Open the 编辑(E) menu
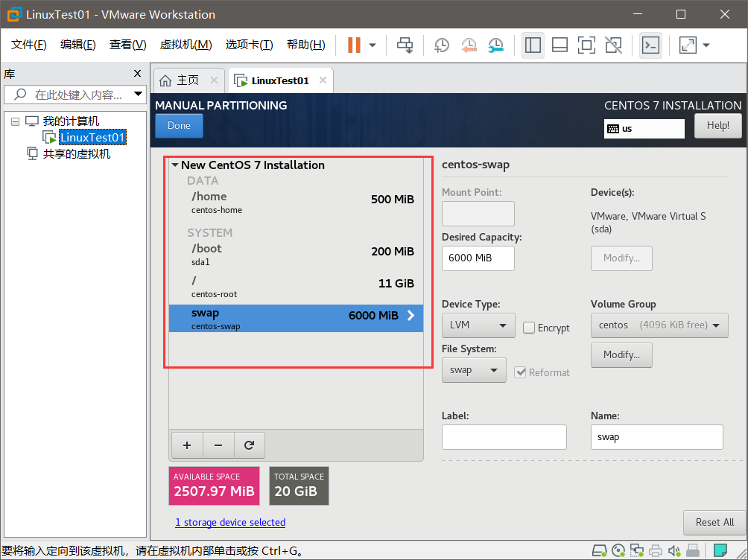The height and width of the screenshot is (560, 748). [77, 45]
